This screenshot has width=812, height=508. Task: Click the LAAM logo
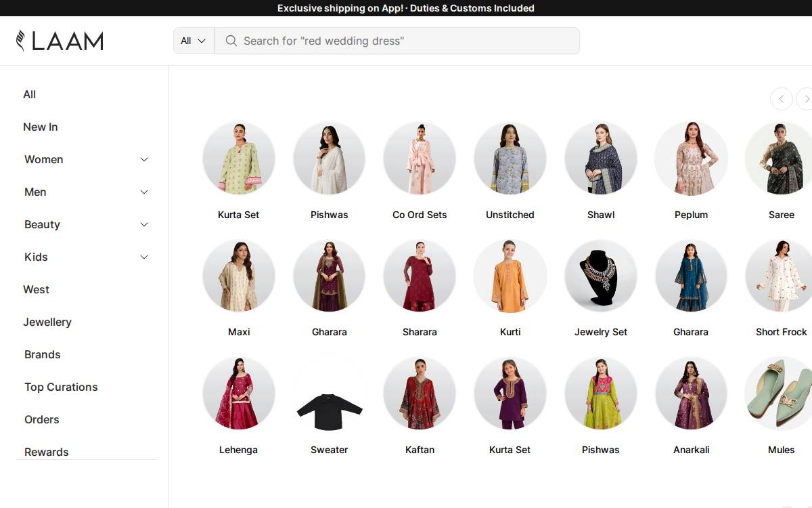click(x=60, y=41)
